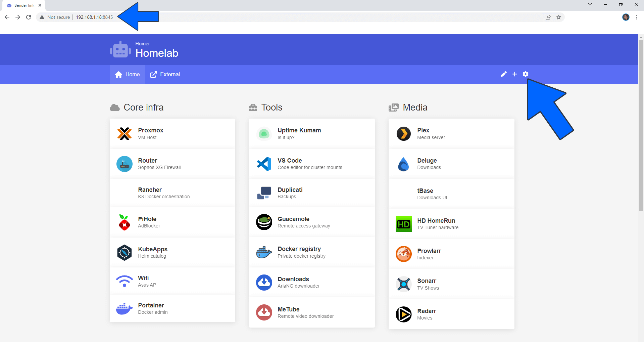The height and width of the screenshot is (342, 644).
Task: Click the Sonarr icon
Action: pos(404,284)
